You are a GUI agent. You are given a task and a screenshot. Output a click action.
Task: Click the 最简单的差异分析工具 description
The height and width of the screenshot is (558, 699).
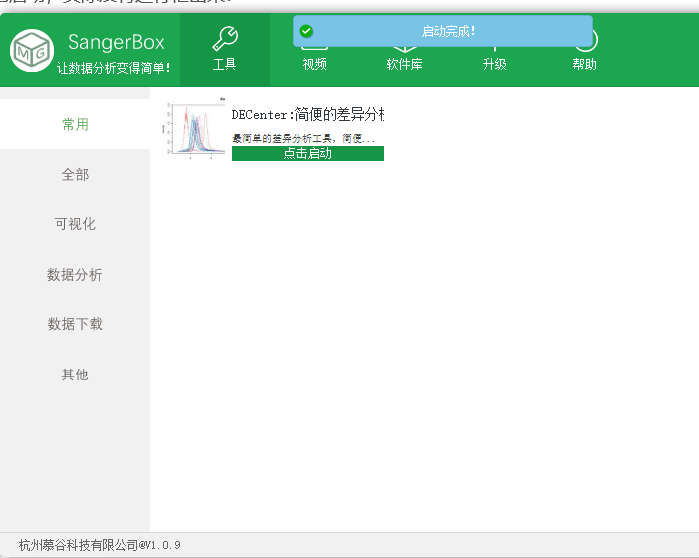[x=304, y=138]
